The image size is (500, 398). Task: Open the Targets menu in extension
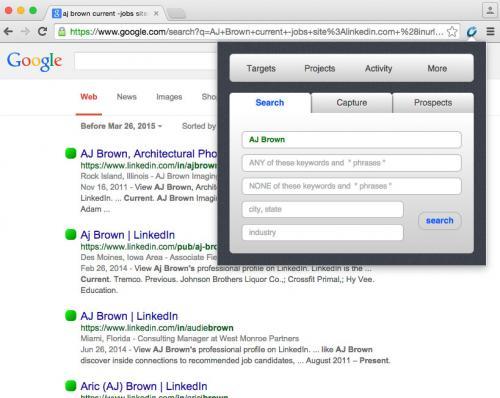tap(261, 68)
